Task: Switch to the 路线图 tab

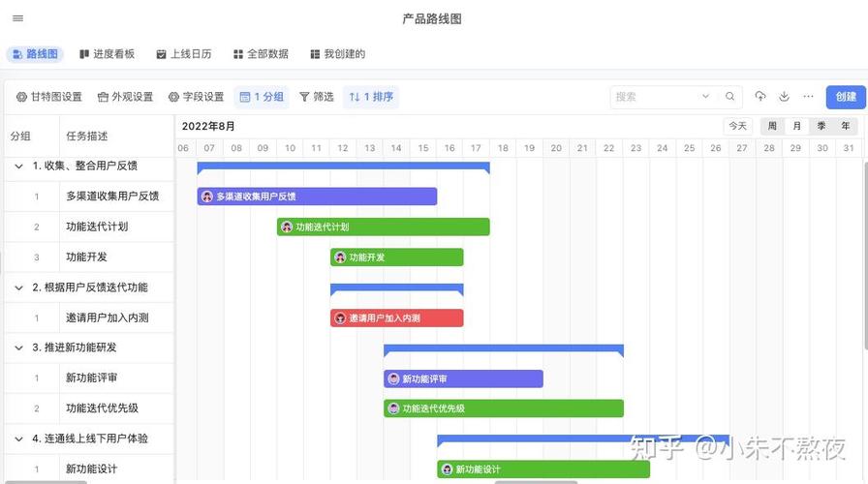Action: pyautogui.click(x=35, y=53)
